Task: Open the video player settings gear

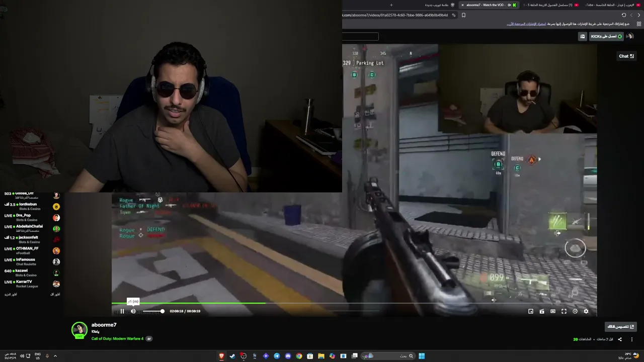Action: point(586,311)
